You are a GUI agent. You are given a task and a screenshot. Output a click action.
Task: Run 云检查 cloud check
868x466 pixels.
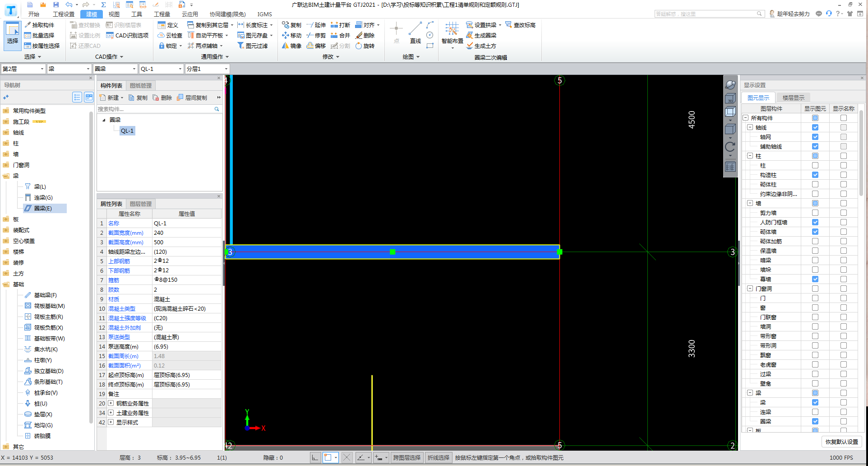[x=170, y=35]
